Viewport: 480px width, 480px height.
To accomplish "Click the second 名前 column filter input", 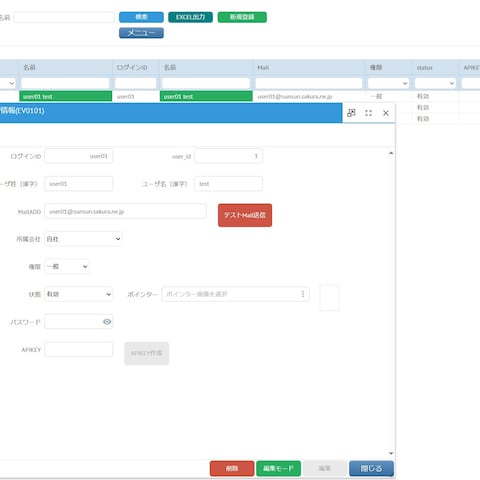I will coord(206,83).
